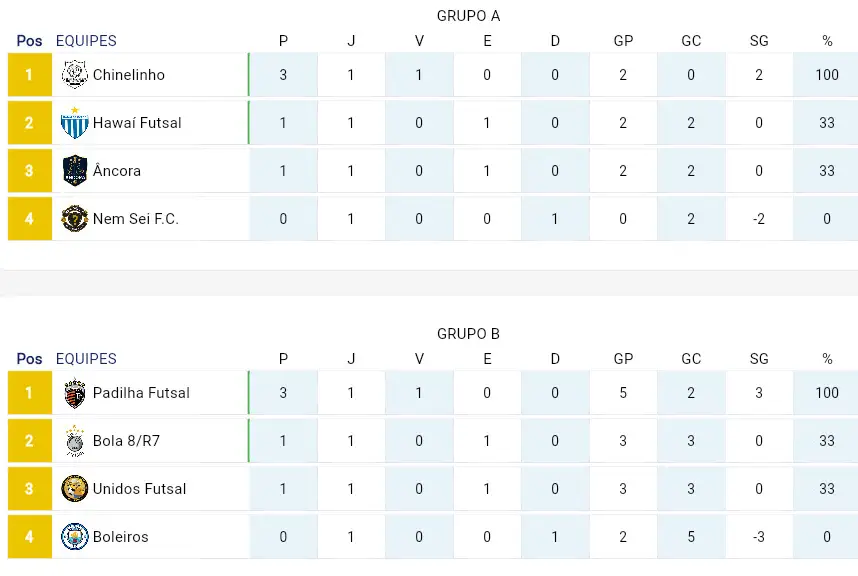Click the Boleiros team name
The width and height of the screenshot is (858, 576).
coord(120,537)
